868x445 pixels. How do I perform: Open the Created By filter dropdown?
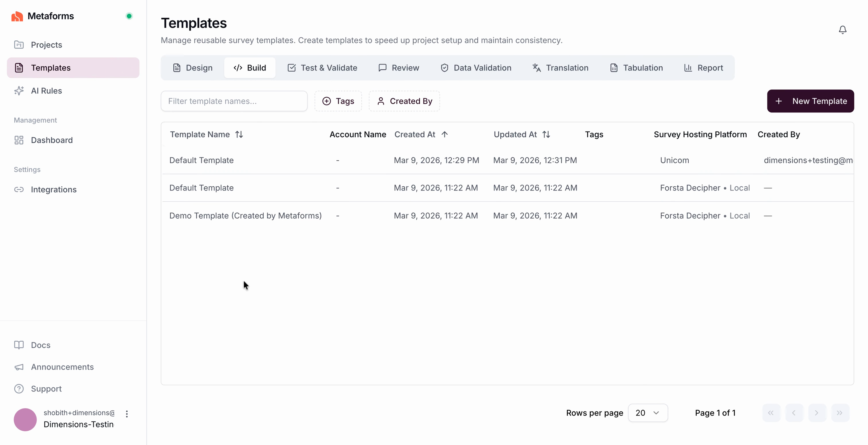(x=404, y=101)
